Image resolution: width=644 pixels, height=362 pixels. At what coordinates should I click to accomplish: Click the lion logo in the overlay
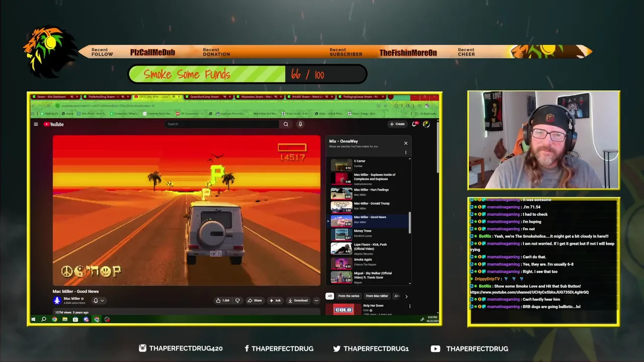[49, 52]
